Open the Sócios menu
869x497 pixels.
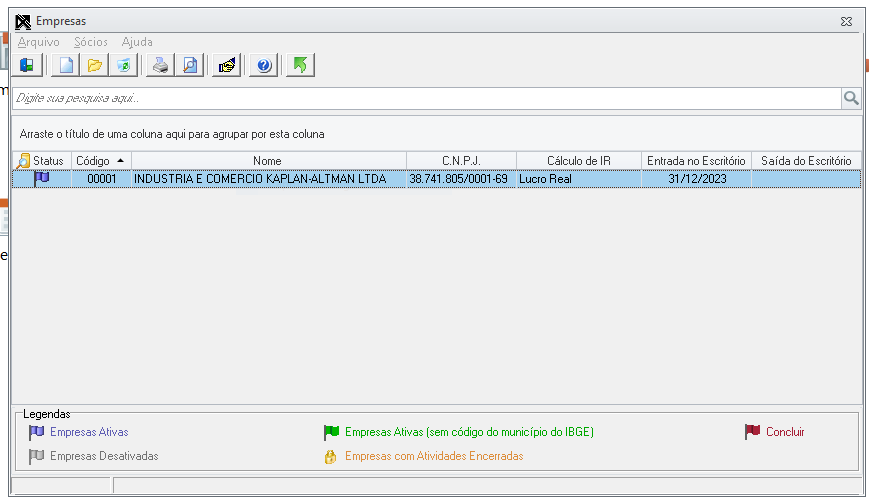[90, 42]
